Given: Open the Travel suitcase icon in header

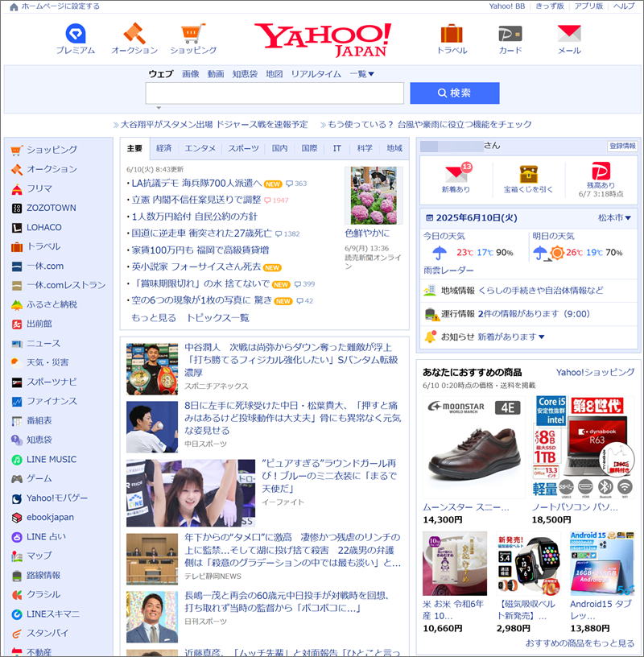Looking at the screenshot, I should [452, 34].
